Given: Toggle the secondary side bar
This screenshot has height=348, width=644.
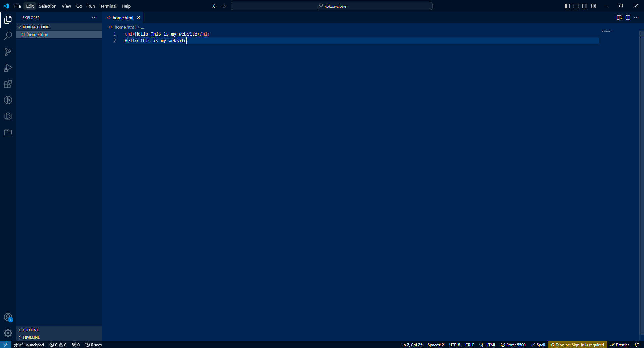Looking at the screenshot, I should (585, 6).
